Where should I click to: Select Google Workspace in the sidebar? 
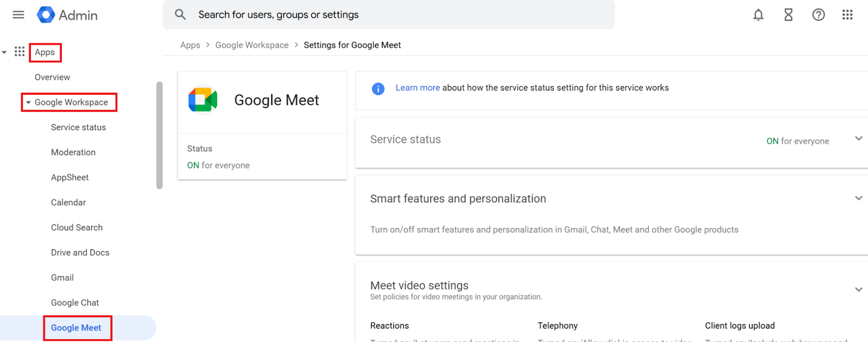[71, 102]
